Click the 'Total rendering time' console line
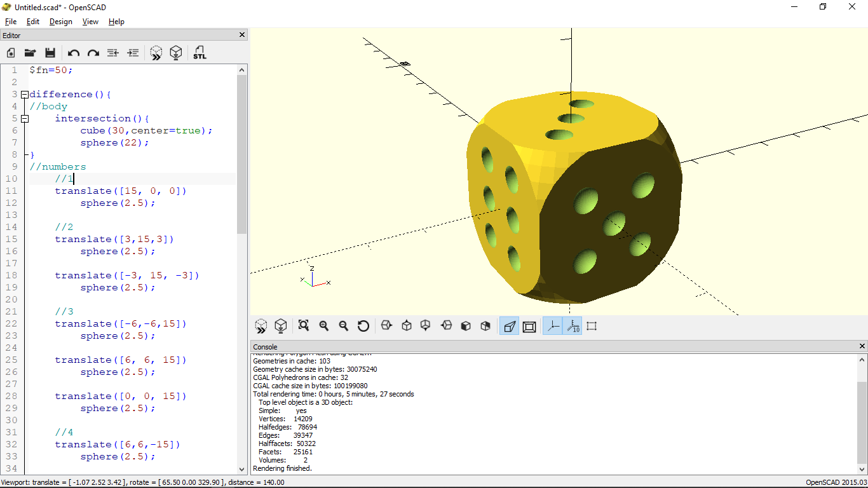The width and height of the screenshot is (868, 488). point(334,394)
